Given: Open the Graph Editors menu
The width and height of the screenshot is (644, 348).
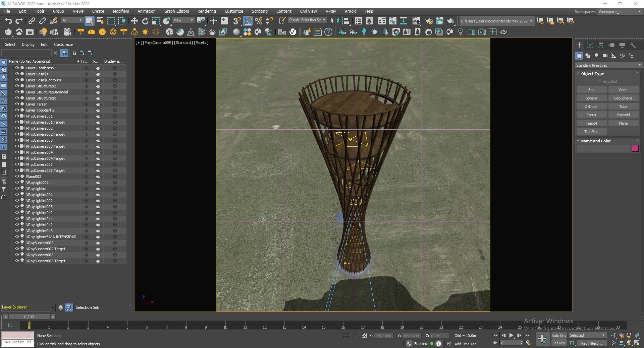Looking at the screenshot, I should [176, 11].
